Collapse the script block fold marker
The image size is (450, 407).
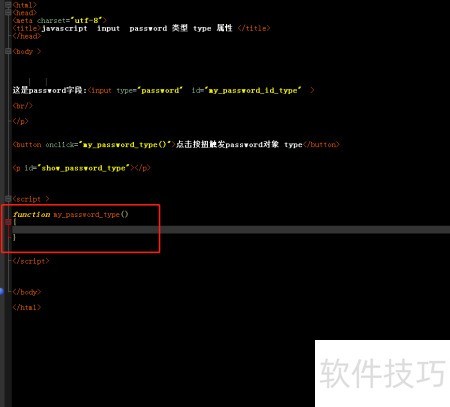pyautogui.click(x=8, y=199)
